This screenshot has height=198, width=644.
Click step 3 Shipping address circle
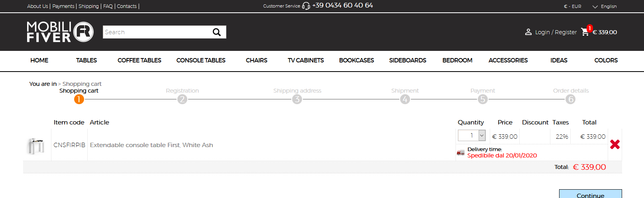point(297,99)
